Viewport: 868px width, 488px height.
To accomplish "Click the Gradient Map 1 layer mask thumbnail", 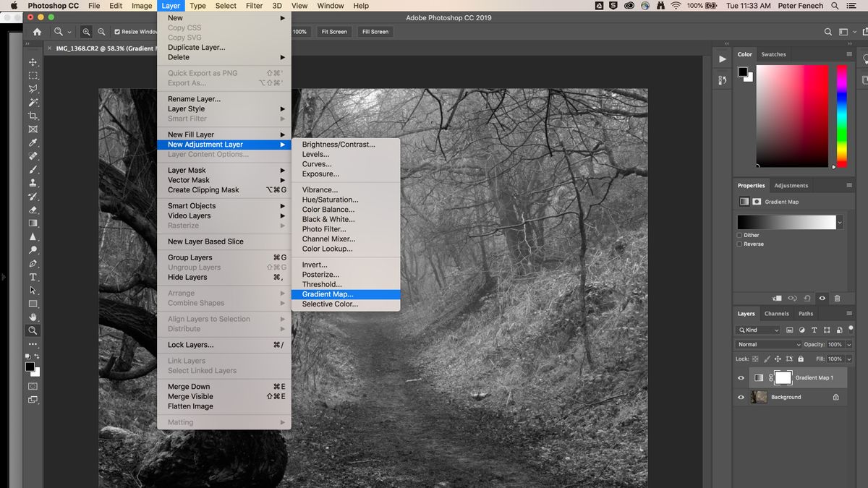I will point(783,377).
